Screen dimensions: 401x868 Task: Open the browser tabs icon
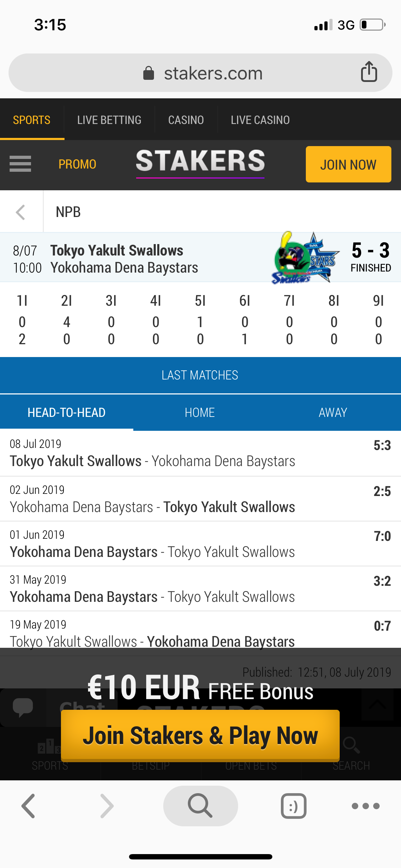point(293,806)
